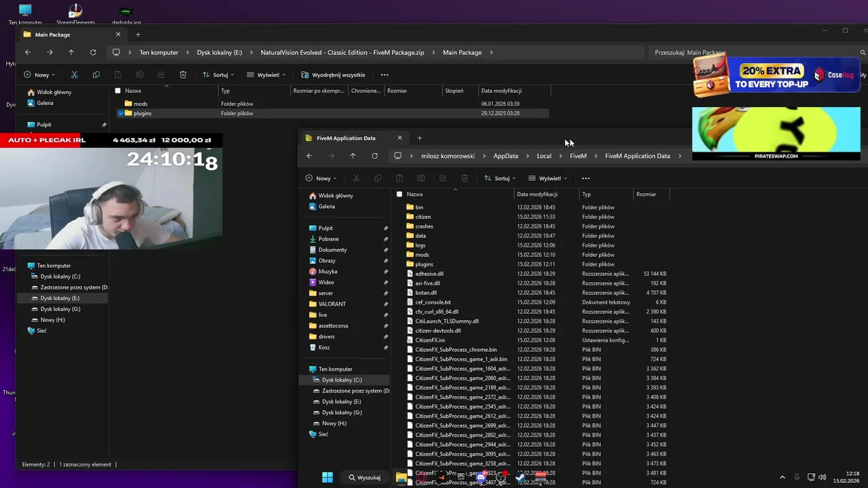Select adhesive.dll file

coord(429,274)
